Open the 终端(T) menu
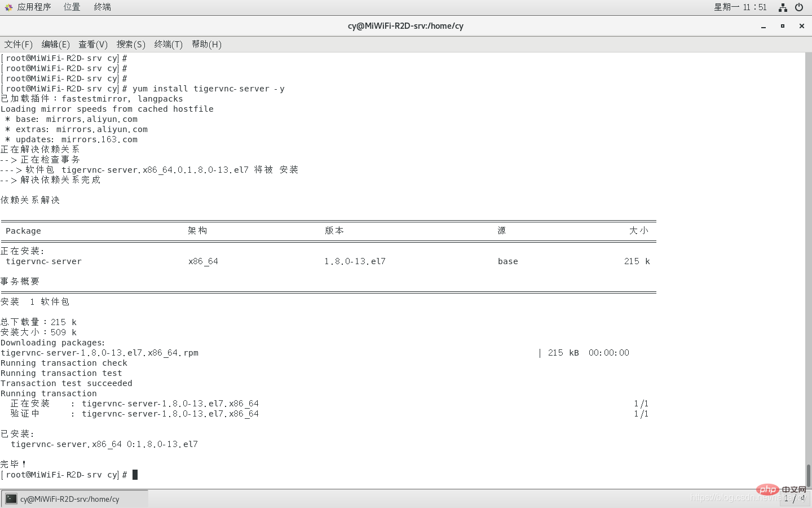The width and height of the screenshot is (812, 508). pos(169,44)
